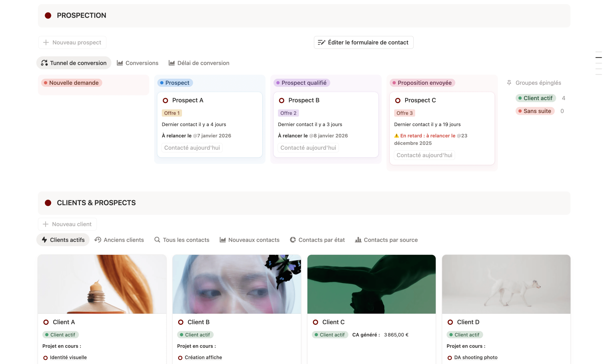Click the history icon on Anciens clients
The width and height of the screenshot is (610, 364).
click(98, 240)
